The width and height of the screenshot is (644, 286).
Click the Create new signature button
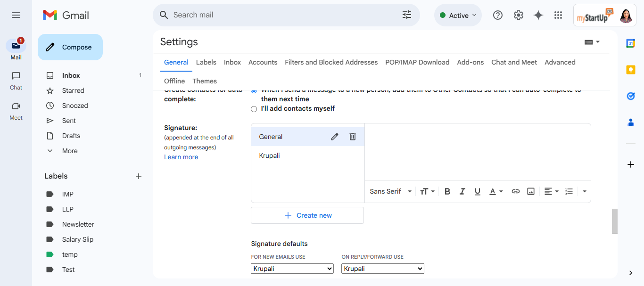[307, 215]
